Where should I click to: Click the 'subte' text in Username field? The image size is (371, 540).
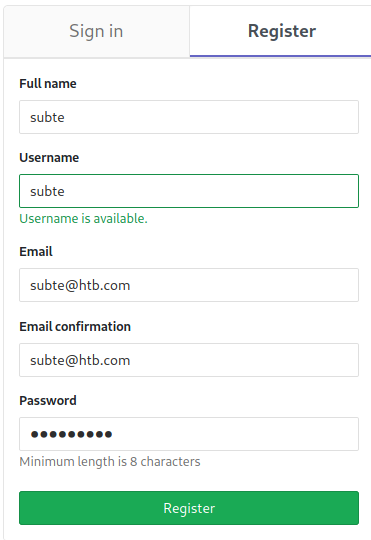pos(47,191)
